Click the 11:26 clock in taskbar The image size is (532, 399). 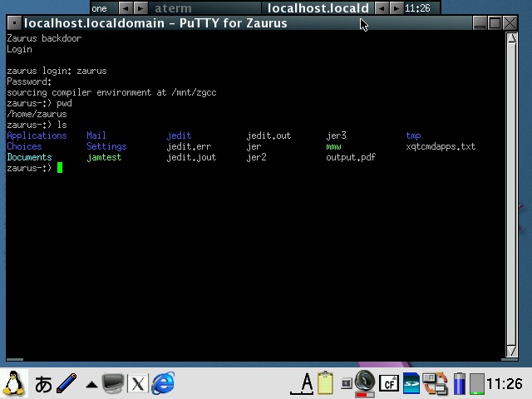click(x=505, y=383)
